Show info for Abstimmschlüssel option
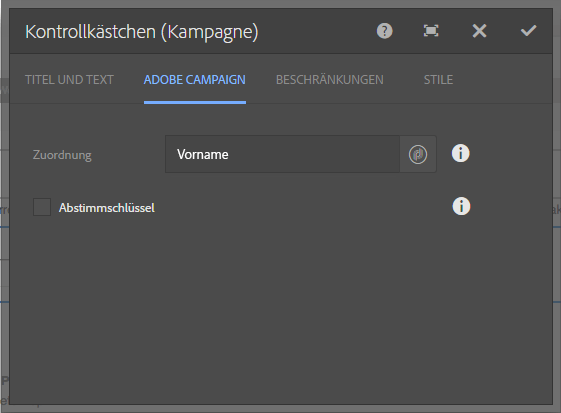Screen dimensions: 561x413 point(461,206)
